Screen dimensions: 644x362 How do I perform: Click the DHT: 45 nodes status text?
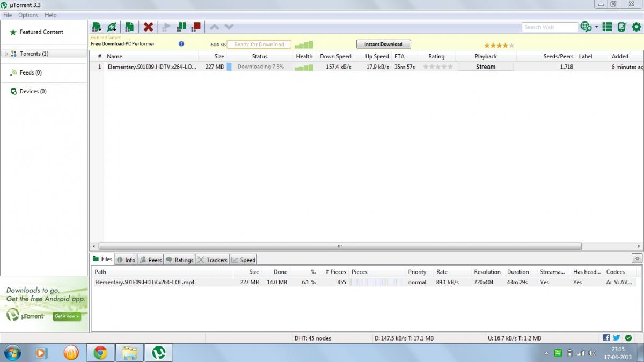tap(313, 338)
